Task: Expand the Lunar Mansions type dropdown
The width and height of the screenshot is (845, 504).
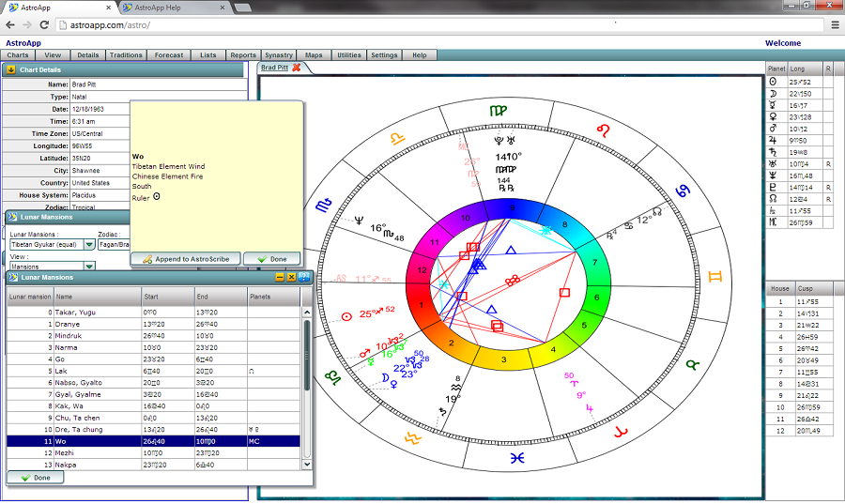Action: (89, 244)
